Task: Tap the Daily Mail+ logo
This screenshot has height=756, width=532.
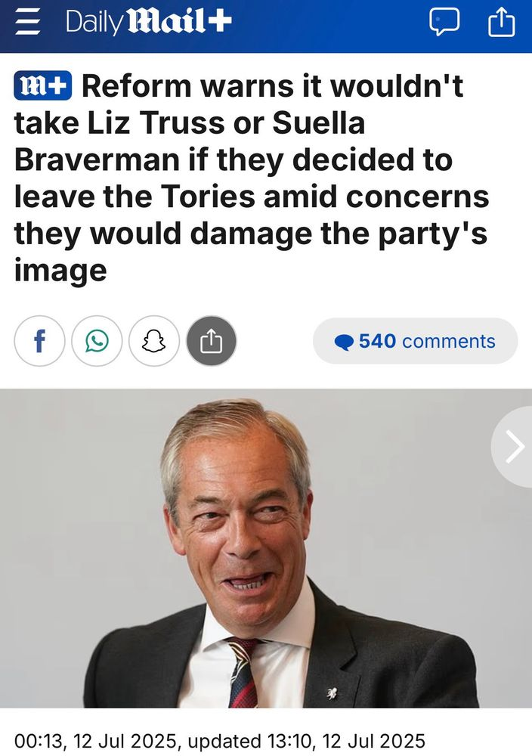Action: click(148, 22)
